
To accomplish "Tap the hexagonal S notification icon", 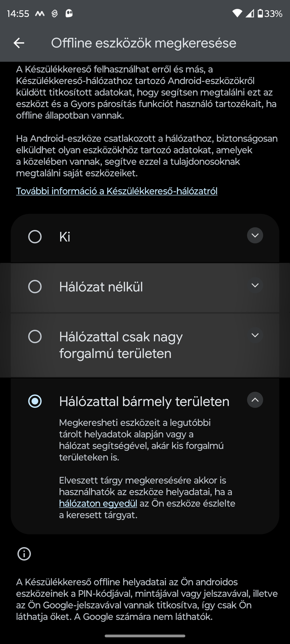I will (x=55, y=13).
